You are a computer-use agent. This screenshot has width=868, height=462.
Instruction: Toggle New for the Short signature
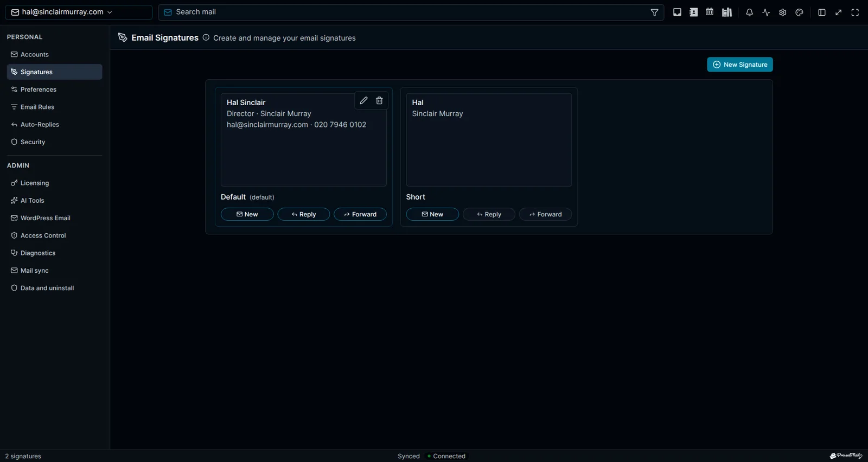tap(432, 214)
